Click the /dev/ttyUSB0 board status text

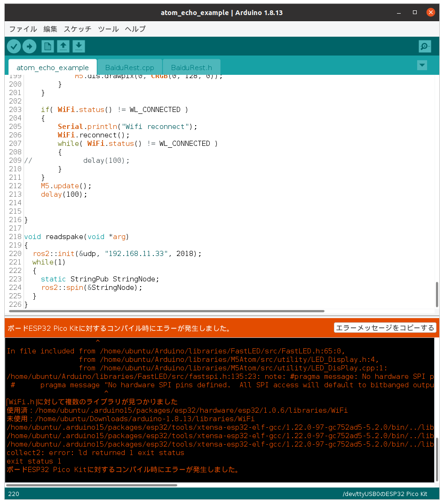(x=385, y=494)
